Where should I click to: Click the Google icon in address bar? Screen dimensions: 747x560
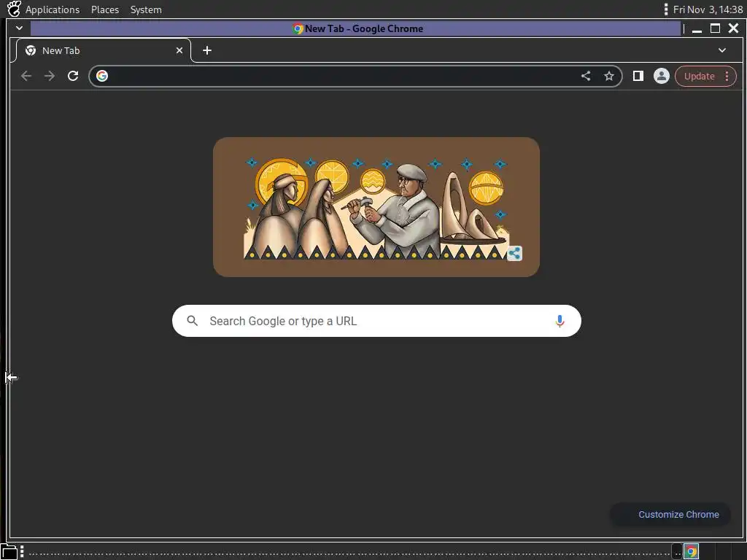coord(102,76)
